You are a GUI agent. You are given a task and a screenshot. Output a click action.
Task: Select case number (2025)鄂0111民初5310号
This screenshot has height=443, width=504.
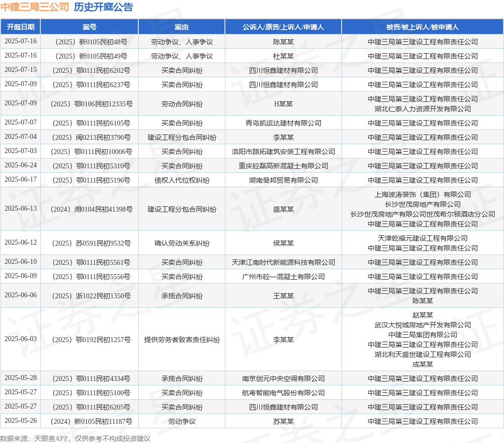[x=91, y=166]
